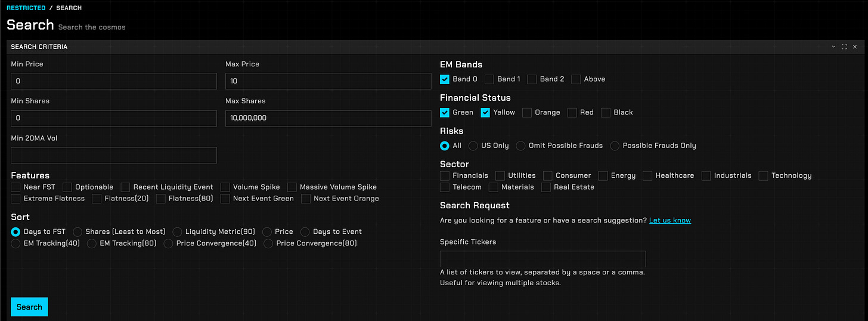The width and height of the screenshot is (868, 321).
Task: Check the Utilities sector
Action: (x=500, y=175)
